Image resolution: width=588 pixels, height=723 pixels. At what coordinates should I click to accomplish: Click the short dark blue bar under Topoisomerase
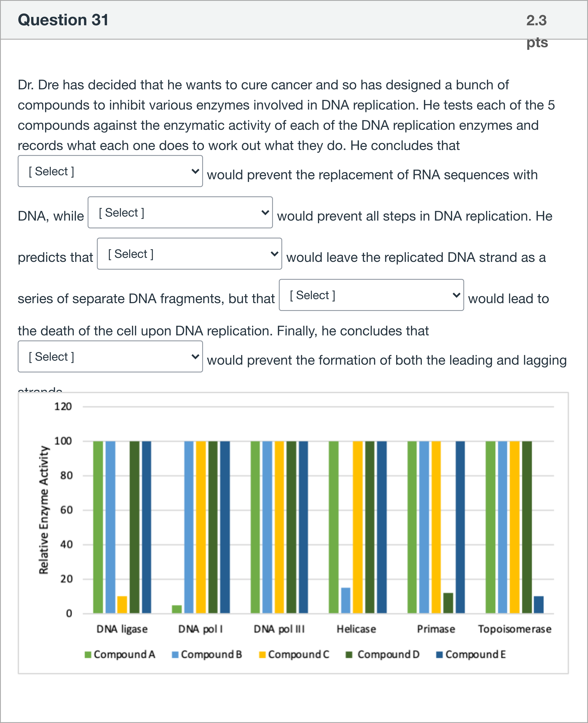click(x=539, y=604)
